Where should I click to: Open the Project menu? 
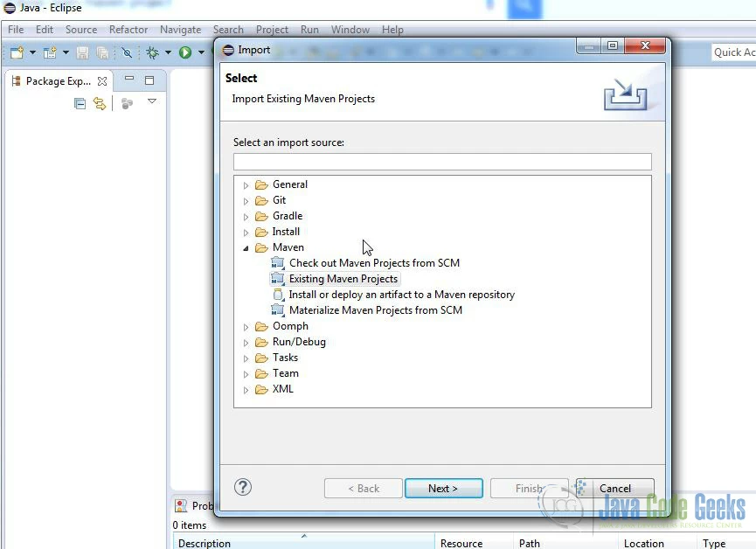(272, 30)
